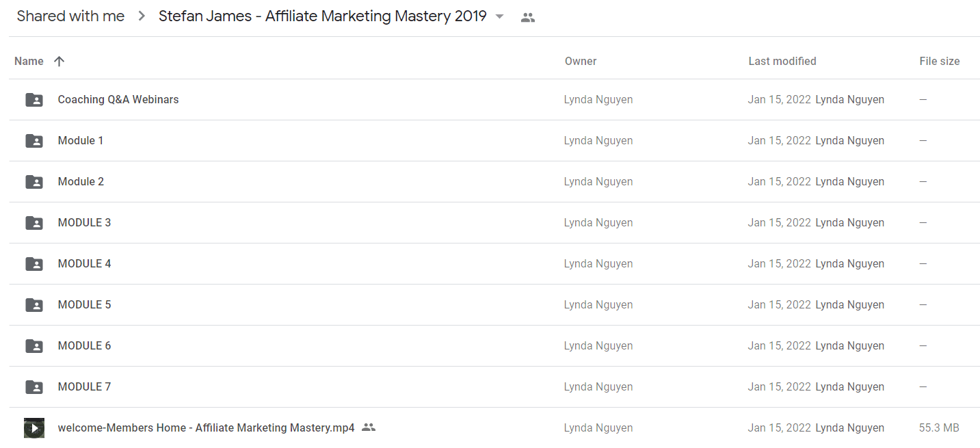Select the Coaching Q&A Webinars folder name

click(x=118, y=99)
